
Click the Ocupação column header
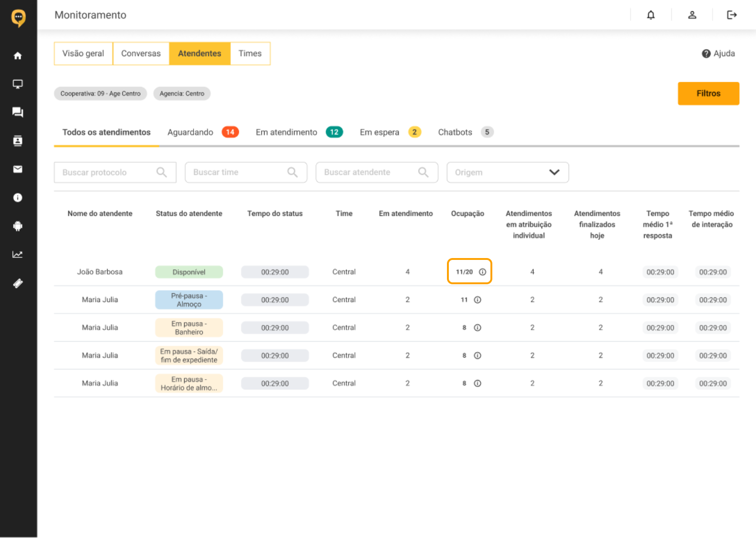pos(468,214)
